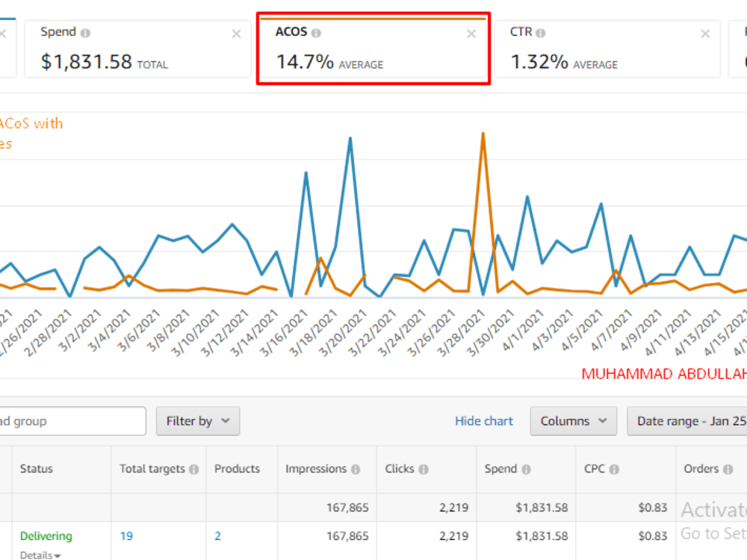Click the 14.7% AVERAGE ACOS value

[x=329, y=62]
